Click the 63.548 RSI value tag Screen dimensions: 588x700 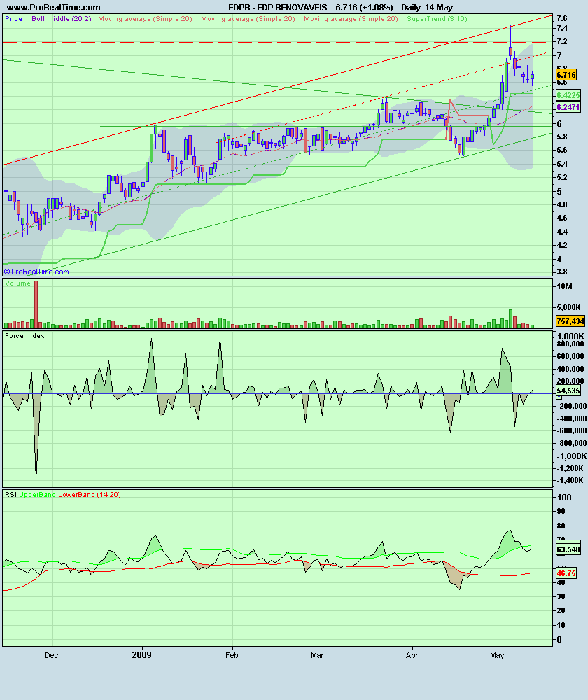(568, 549)
